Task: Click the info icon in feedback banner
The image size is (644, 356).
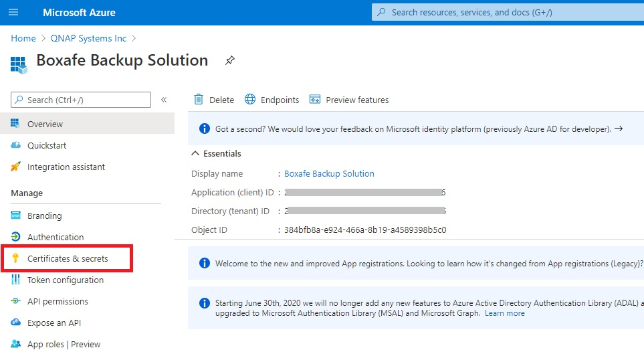Action: tap(204, 128)
